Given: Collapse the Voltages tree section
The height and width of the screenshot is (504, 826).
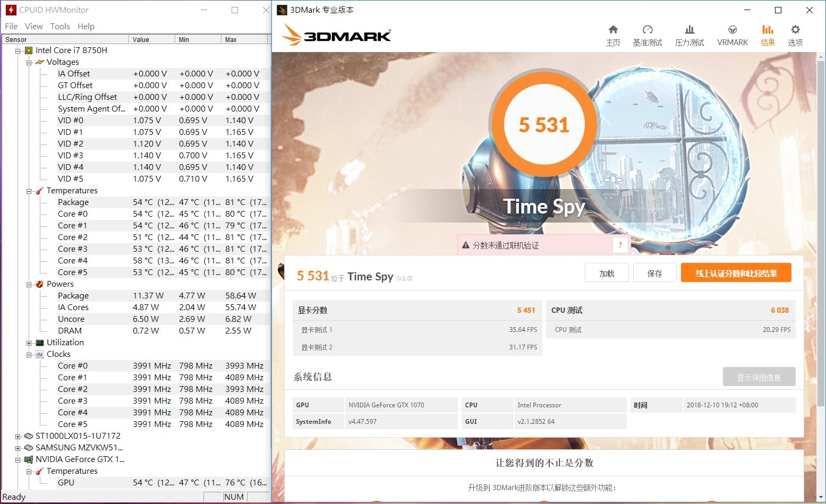Looking at the screenshot, I should click(29, 63).
